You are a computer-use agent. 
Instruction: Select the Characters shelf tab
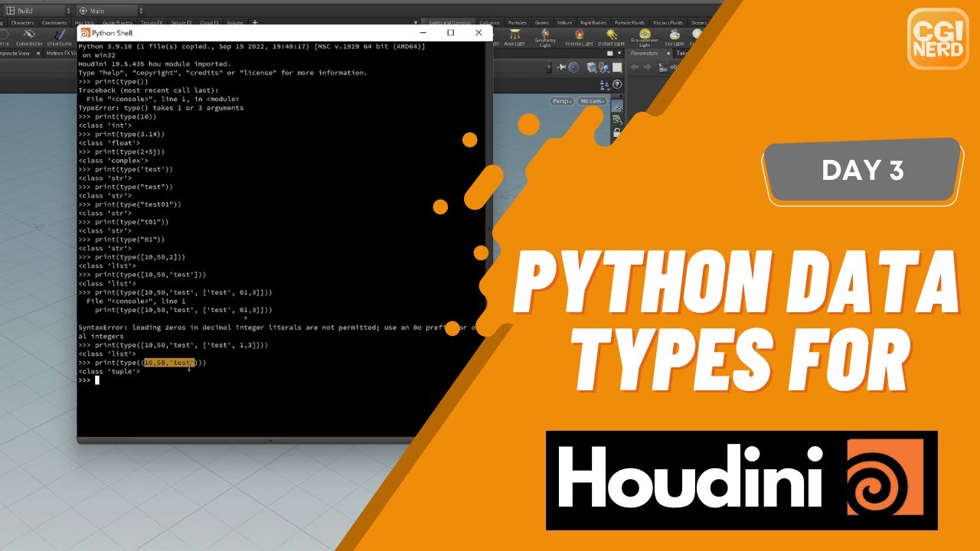23,23
